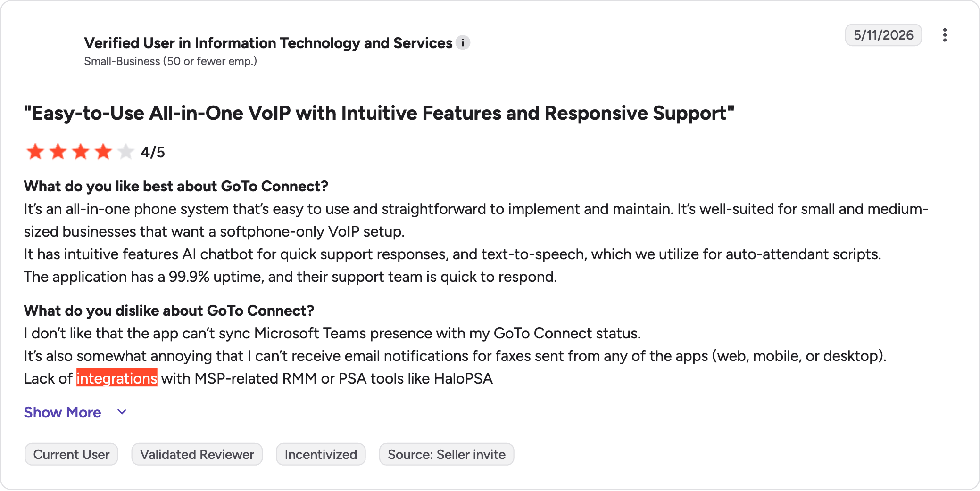Click the Small-Business company size label

(x=171, y=61)
